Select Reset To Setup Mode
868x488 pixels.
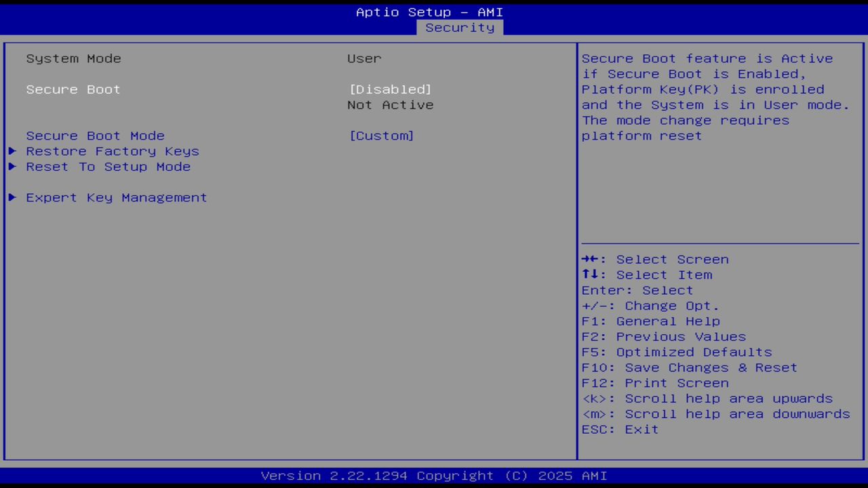click(108, 167)
